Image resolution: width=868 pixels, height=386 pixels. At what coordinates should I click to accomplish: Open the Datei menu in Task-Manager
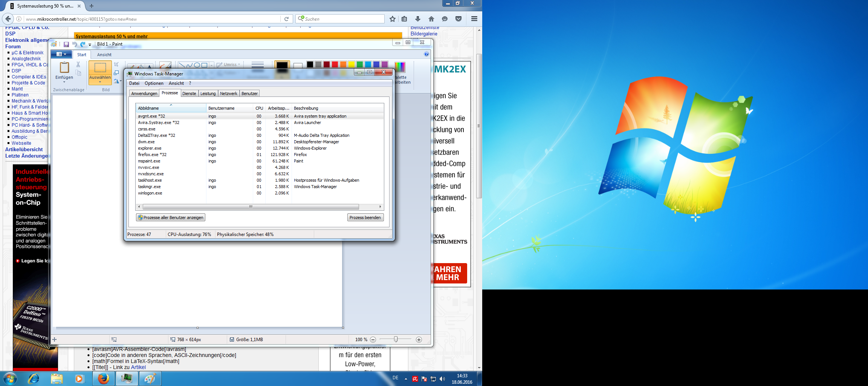[x=134, y=83]
